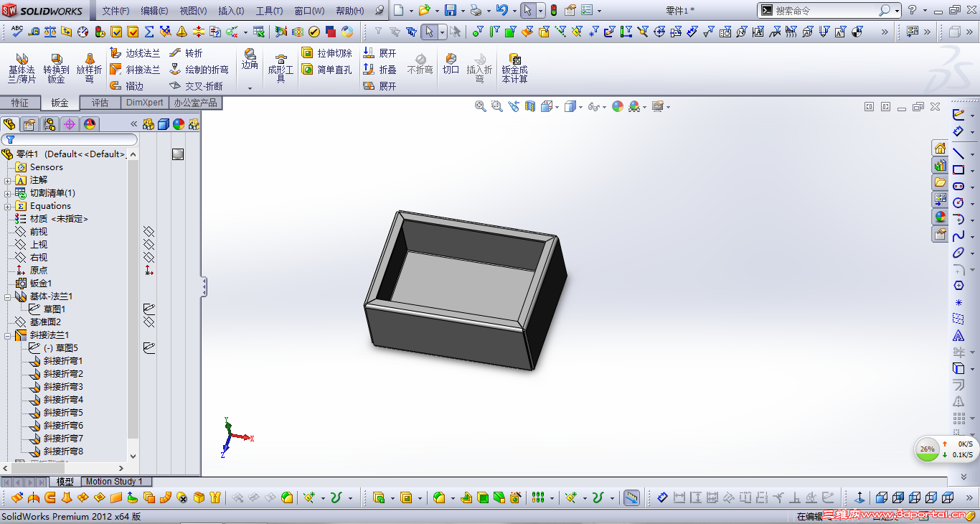The image size is (980, 524).
Task: Click the Zoom to Fit view icon
Action: (x=480, y=106)
